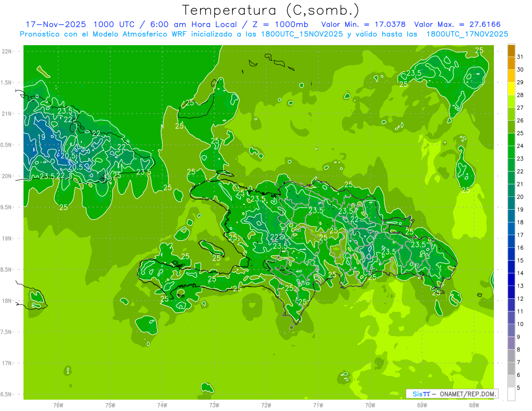
Task: Click the '74W' longitude axis label
Action: tap(162, 405)
